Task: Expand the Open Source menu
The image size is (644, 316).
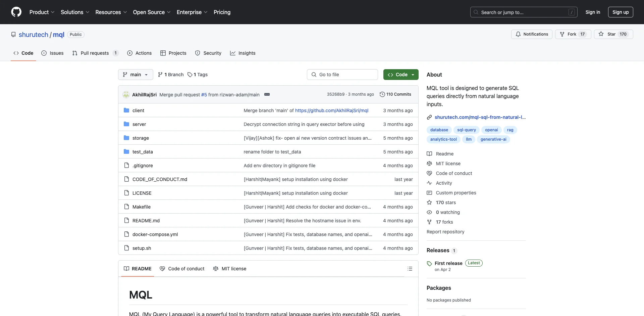Action: [152, 12]
